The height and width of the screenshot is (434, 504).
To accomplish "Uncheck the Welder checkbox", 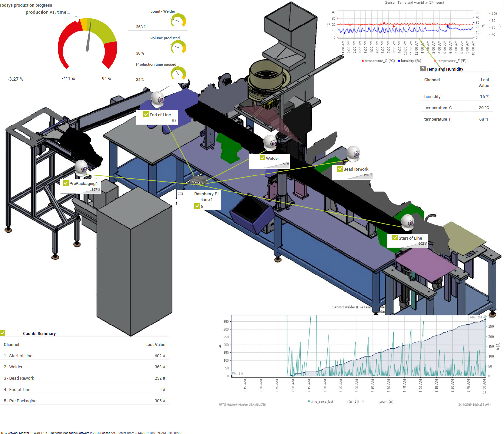I will coord(262,158).
